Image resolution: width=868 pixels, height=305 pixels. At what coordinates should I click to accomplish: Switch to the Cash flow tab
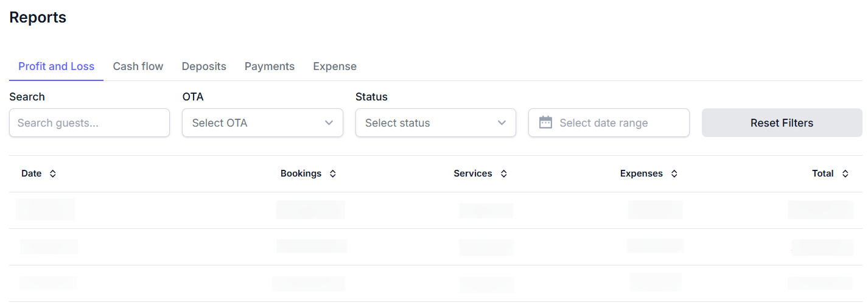138,66
